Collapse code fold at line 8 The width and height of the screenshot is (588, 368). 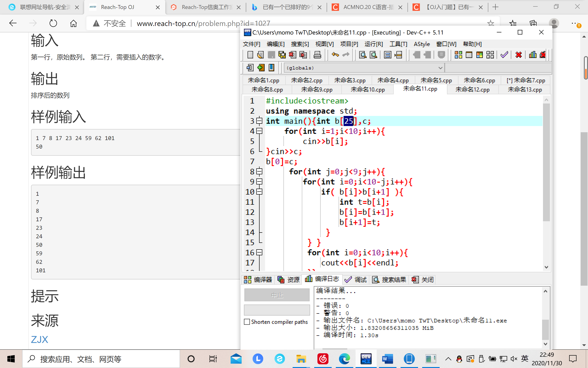click(260, 172)
